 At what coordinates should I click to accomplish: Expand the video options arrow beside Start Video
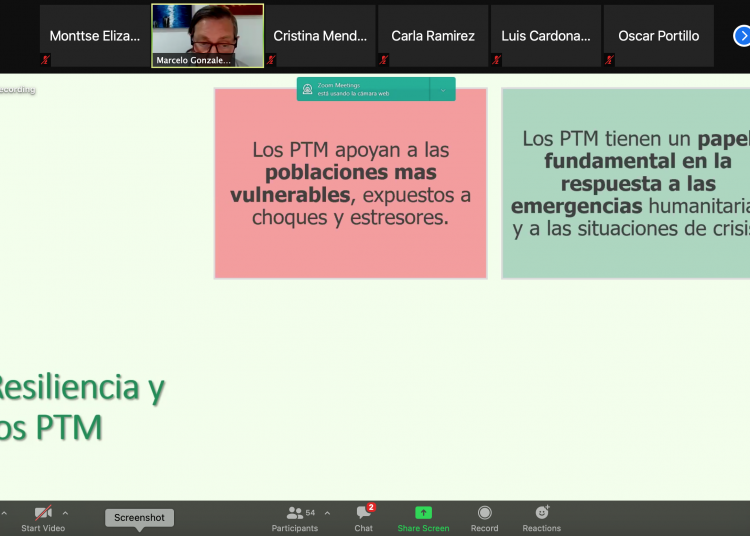point(66,513)
